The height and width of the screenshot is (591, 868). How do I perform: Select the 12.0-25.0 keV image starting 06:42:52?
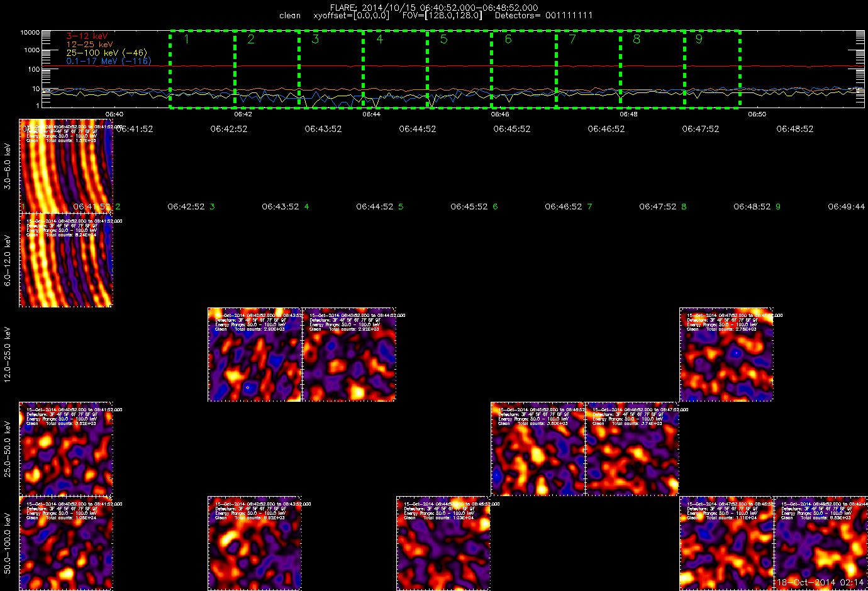255,355
